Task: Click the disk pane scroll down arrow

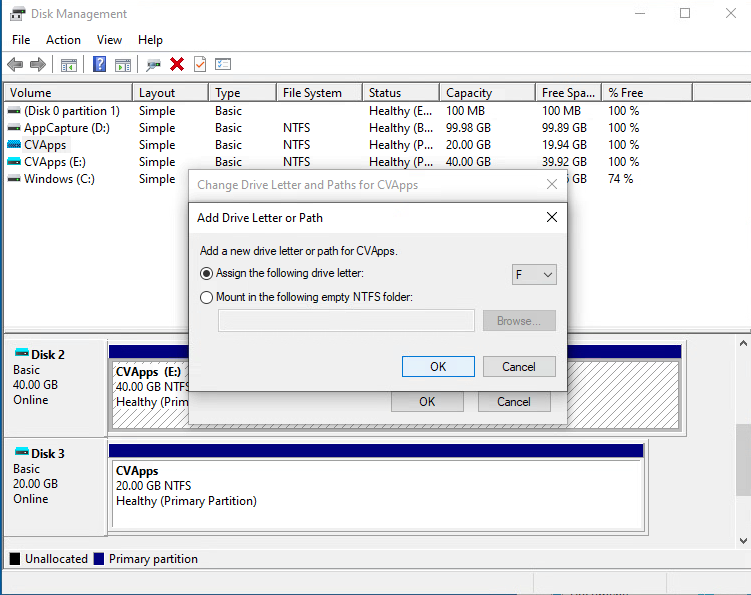Action: click(743, 541)
